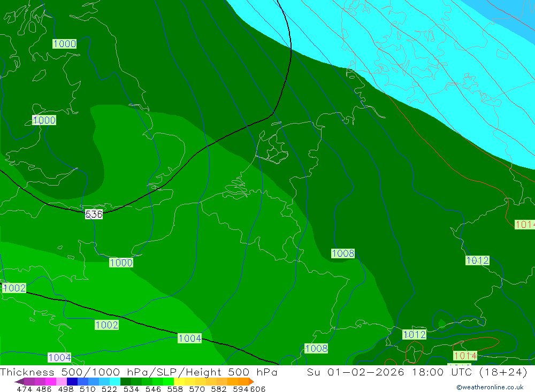The image size is (535, 392).
Task: Click the 1000 isobar label over Ireland
Action: (x=44, y=120)
